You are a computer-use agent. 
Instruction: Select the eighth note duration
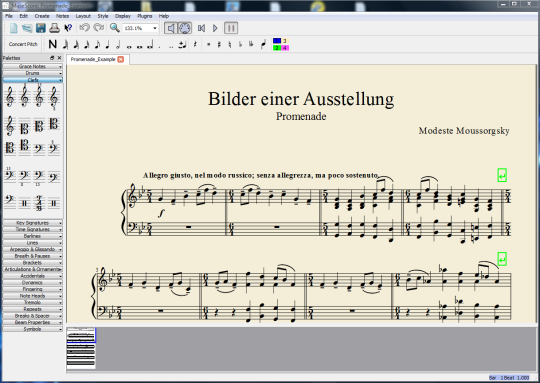pos(97,44)
